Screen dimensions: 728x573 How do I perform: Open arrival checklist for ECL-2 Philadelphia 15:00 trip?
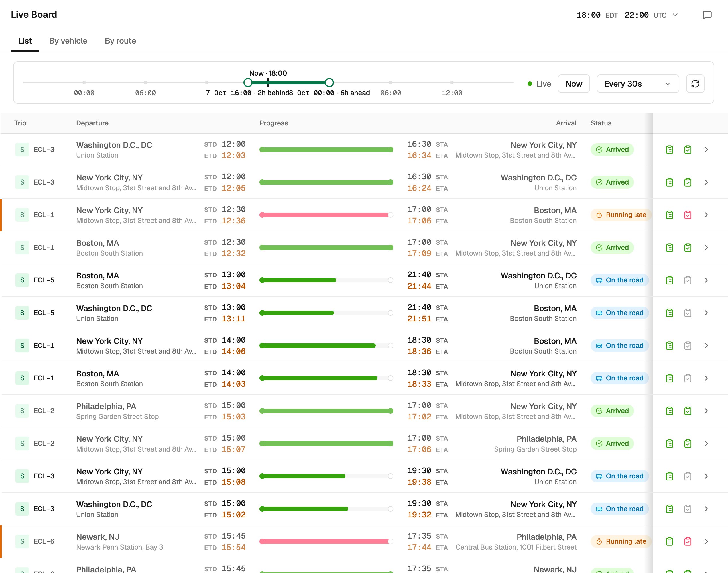(x=688, y=411)
